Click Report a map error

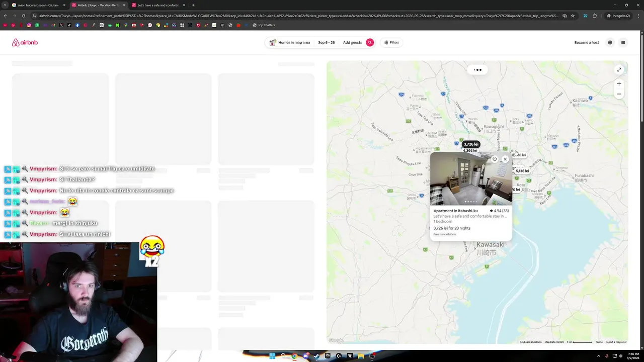[x=616, y=342]
